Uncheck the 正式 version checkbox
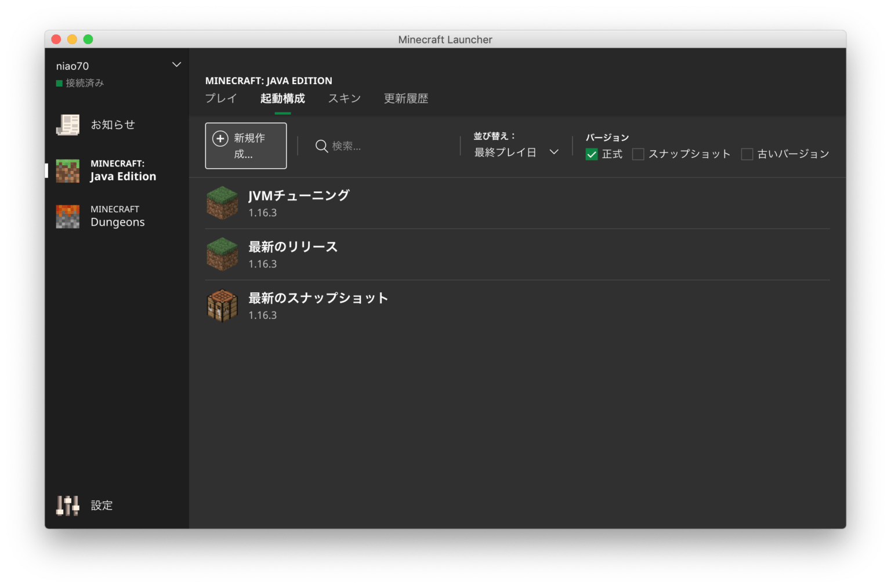The image size is (891, 588). coord(592,154)
